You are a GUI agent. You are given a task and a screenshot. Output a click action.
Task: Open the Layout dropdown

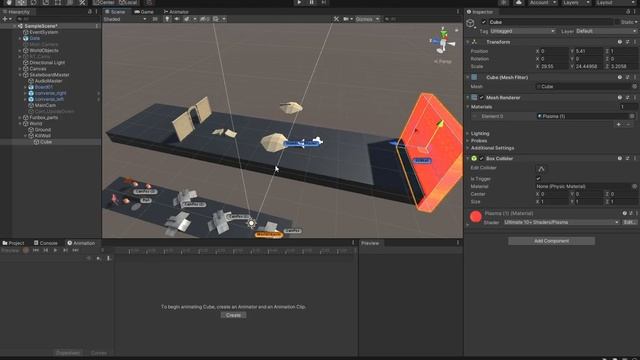point(616,2)
